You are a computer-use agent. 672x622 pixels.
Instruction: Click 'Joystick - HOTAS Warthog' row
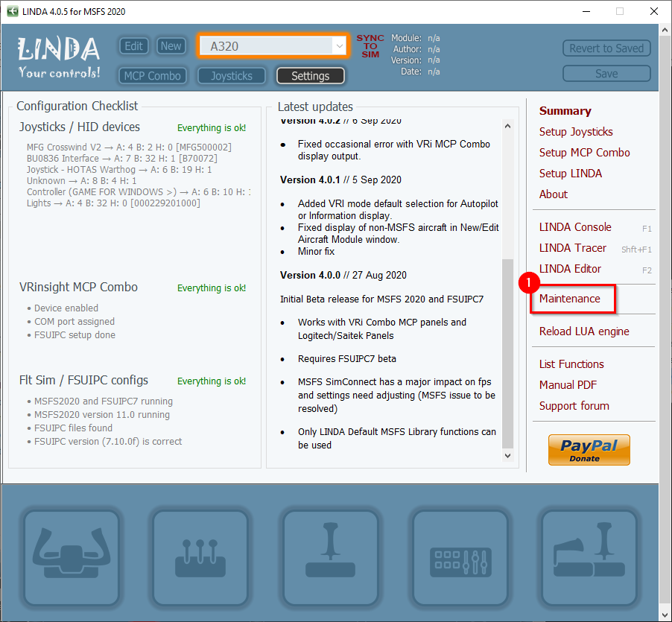click(119, 170)
